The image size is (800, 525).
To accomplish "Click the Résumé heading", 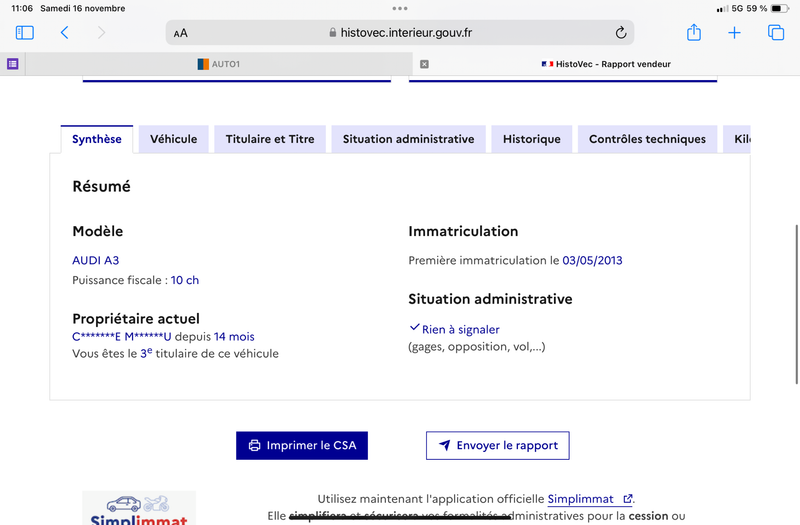I will [x=101, y=186].
